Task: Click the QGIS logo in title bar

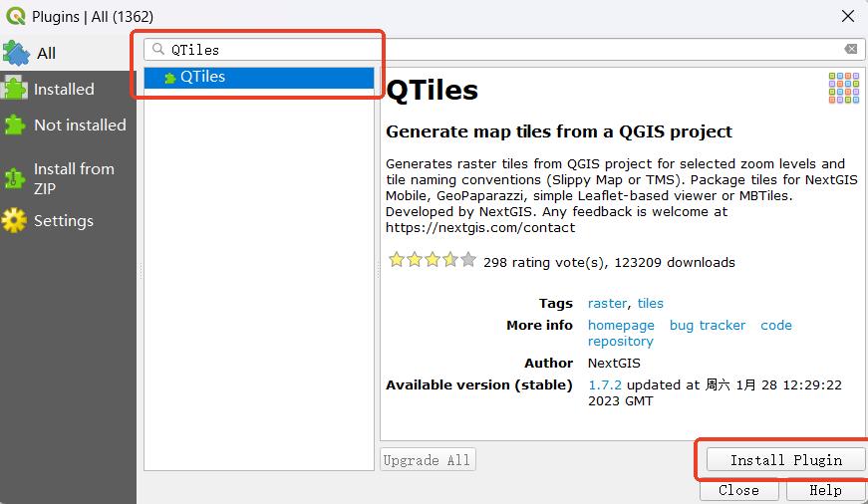Action: [x=16, y=16]
